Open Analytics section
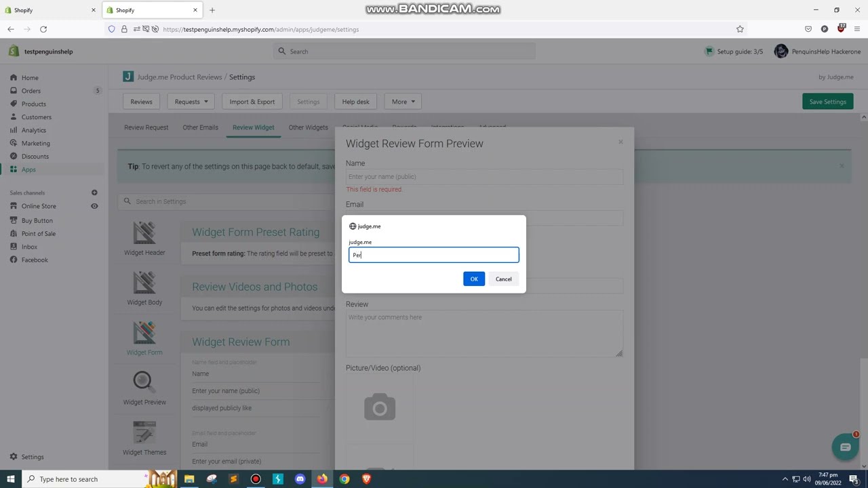Screen dimensions: 868x488 click(x=33, y=130)
